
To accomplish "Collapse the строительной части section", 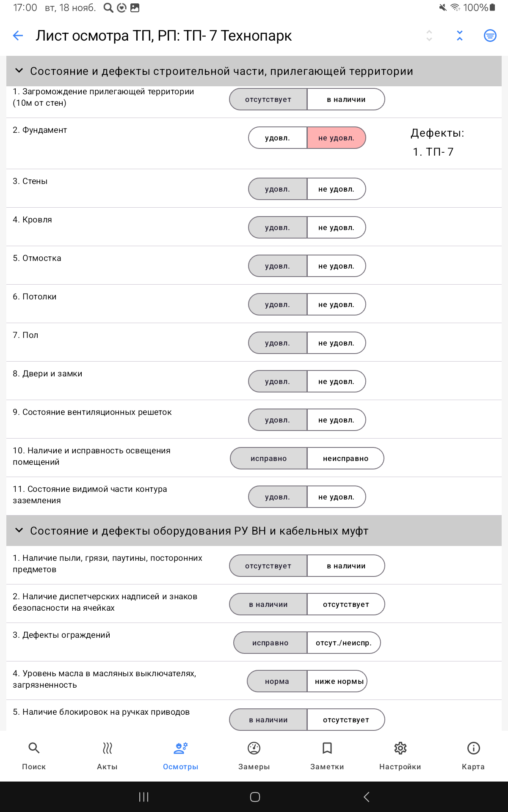I will [19, 71].
